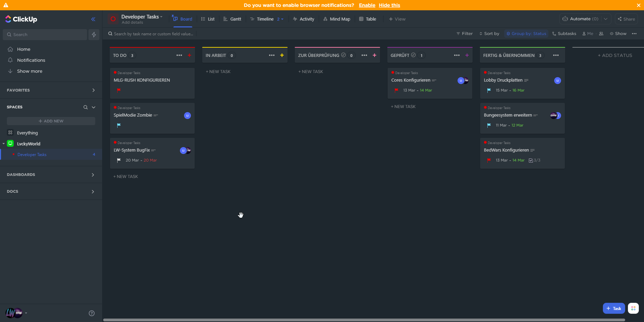
Task: Click the Developer Tasks red color circle
Action: pyautogui.click(x=113, y=19)
